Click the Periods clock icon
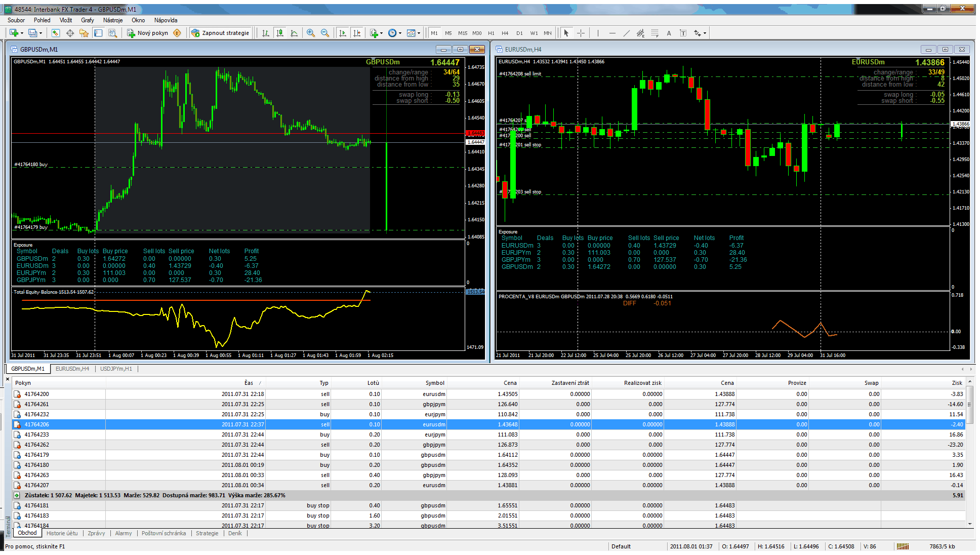This screenshot has height=555, width=980. click(x=392, y=33)
